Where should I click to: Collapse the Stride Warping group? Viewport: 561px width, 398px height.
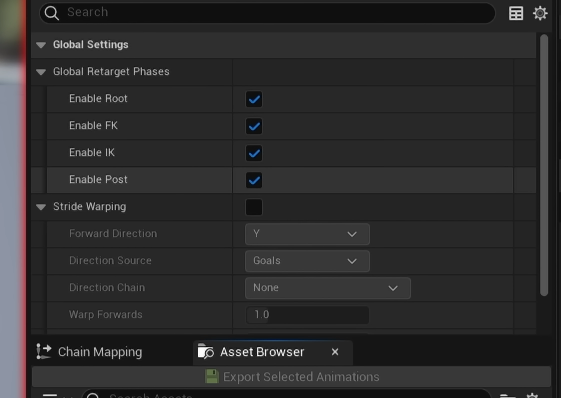coord(41,207)
